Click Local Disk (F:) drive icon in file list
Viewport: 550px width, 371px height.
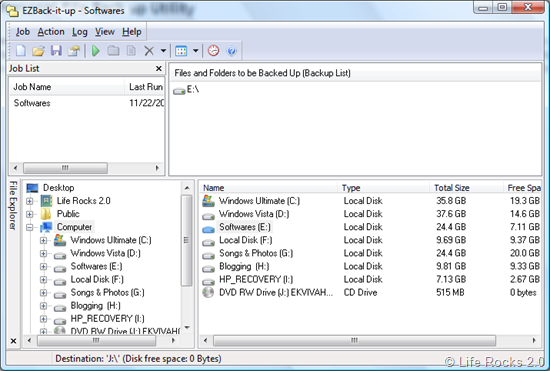(208, 242)
